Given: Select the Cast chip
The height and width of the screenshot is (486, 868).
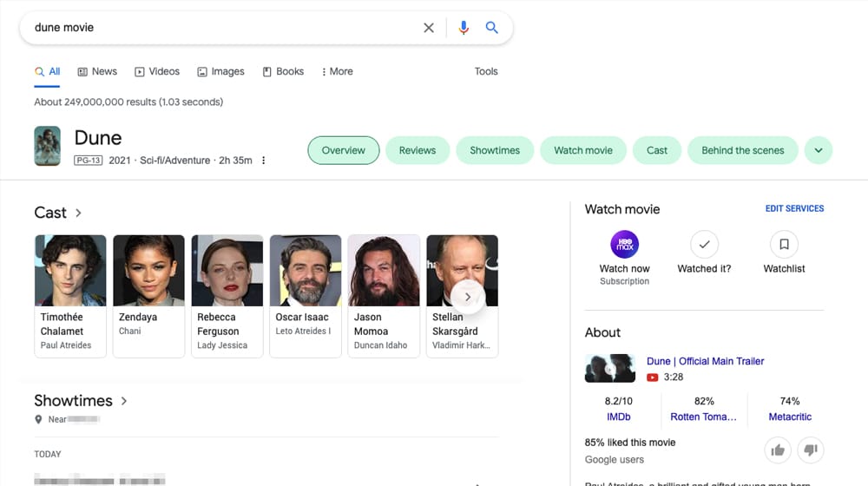Looking at the screenshot, I should (657, 150).
